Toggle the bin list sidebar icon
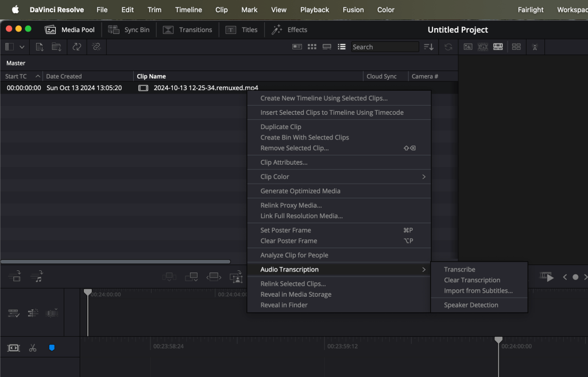This screenshot has height=377, width=588. (9, 47)
